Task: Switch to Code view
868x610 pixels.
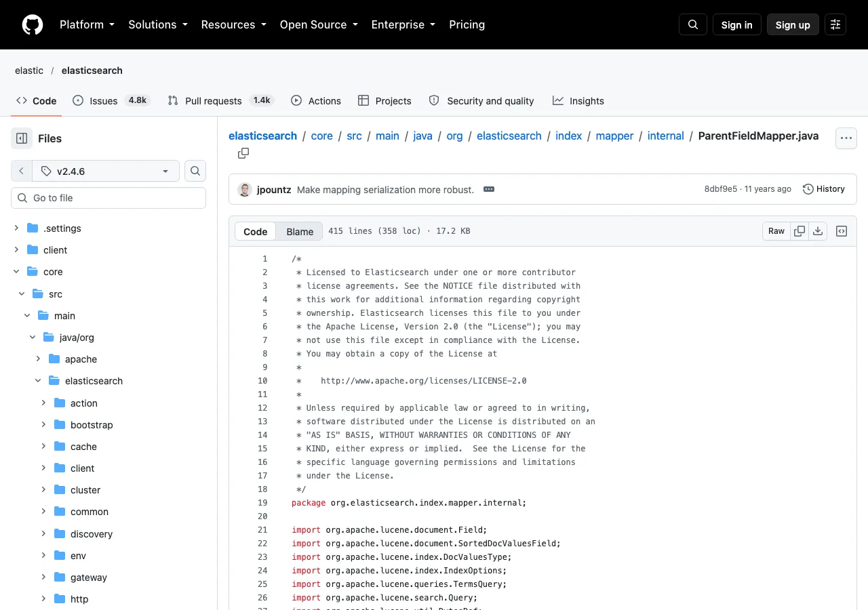Action: point(256,231)
